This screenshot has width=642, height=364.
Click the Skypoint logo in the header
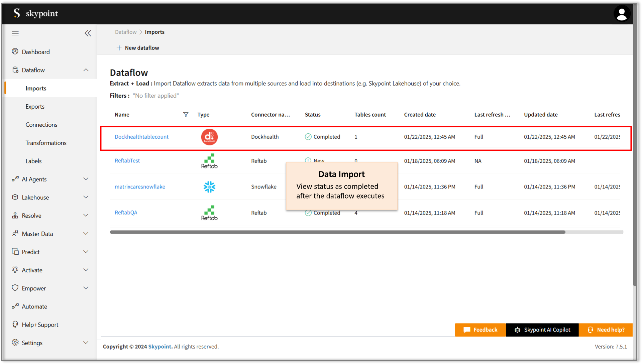36,13
